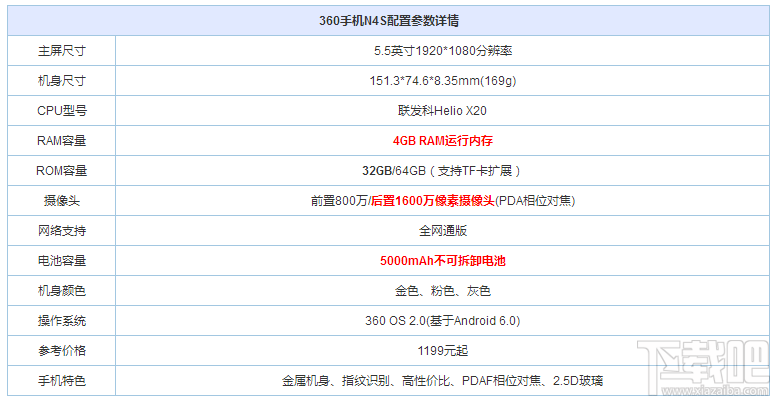Select the CPU型号 row label

coord(61,111)
